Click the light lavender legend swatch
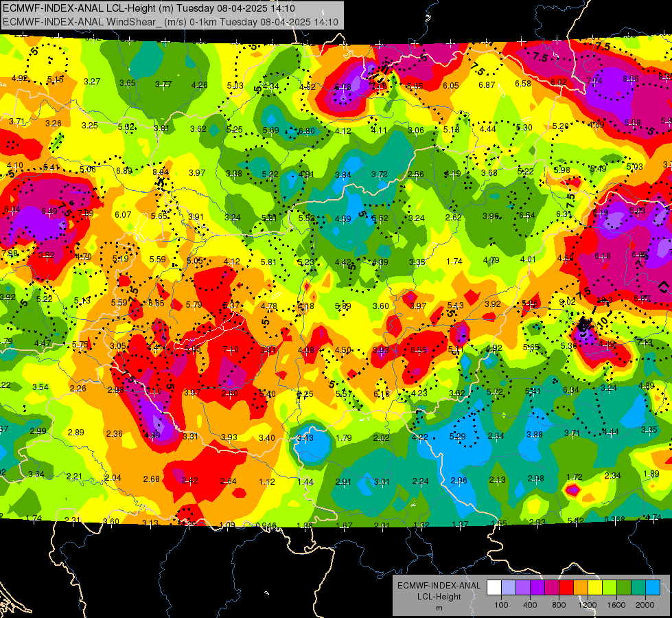Screen dimensions: 672x618 click(x=509, y=588)
